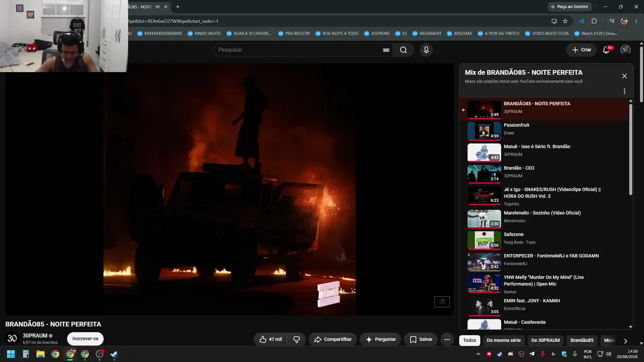Open more actions menu below the video
644x362 pixels.
click(447, 339)
